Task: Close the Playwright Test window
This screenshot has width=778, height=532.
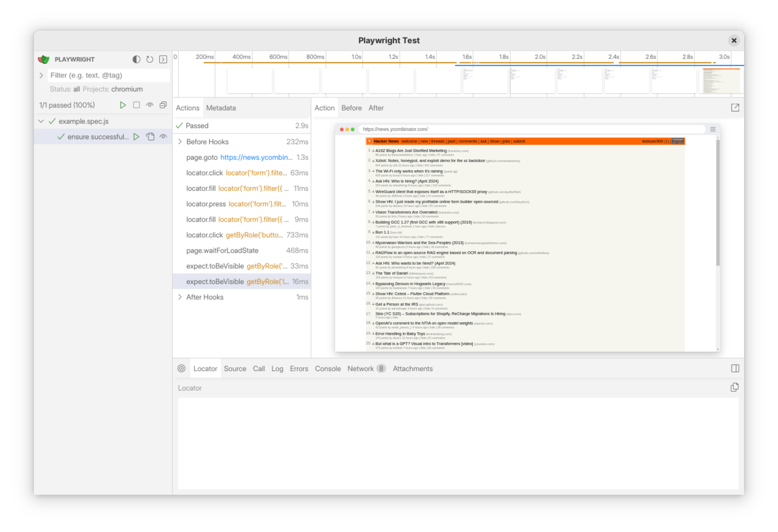Action: (734, 40)
